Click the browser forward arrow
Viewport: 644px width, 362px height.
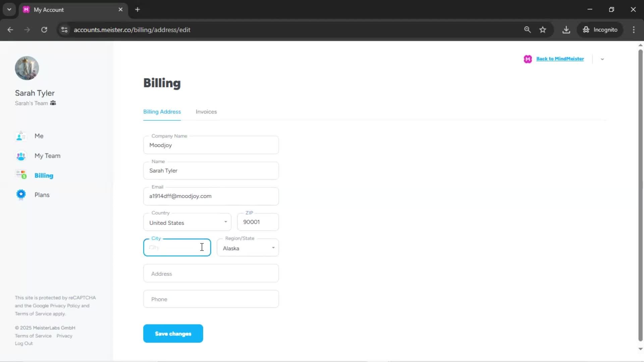tap(27, 30)
